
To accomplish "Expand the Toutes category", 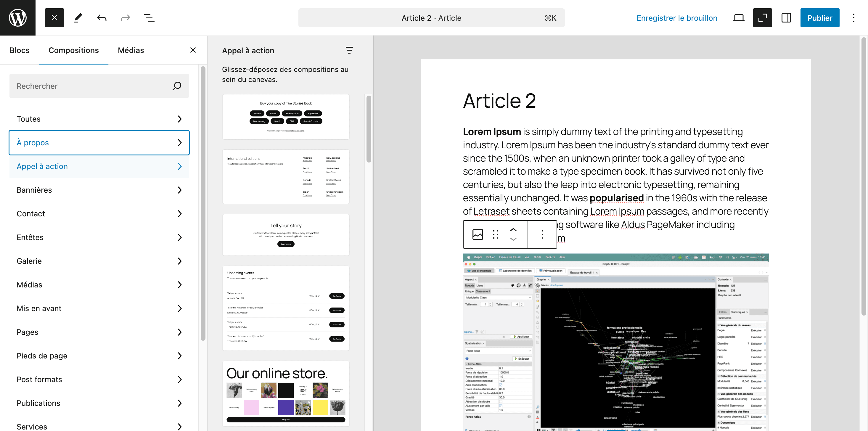I will (99, 119).
